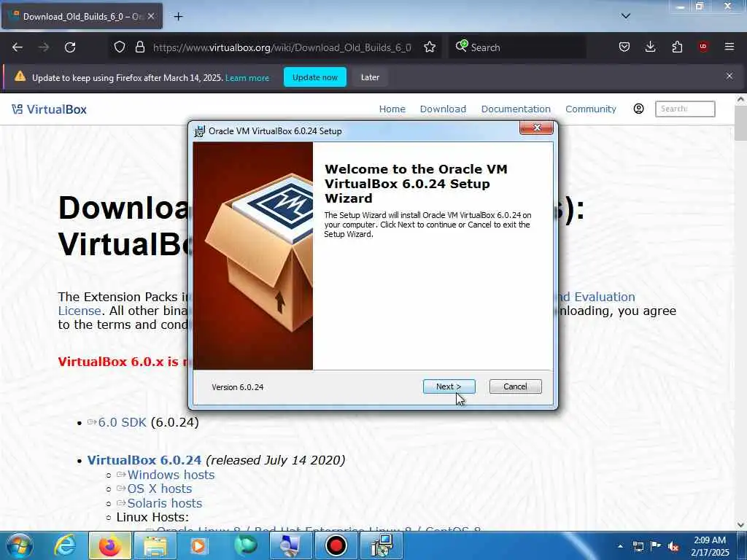Click the red record button taskbar icon

[x=336, y=545]
